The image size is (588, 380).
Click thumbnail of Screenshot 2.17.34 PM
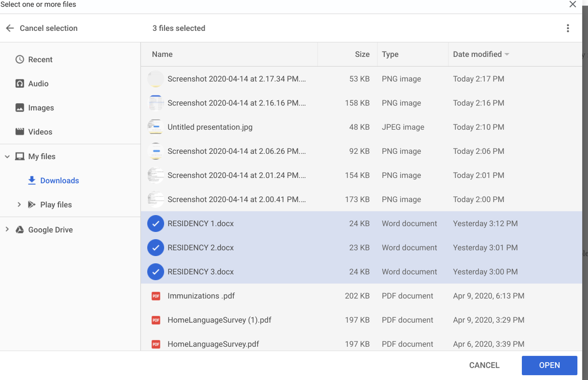[155, 79]
